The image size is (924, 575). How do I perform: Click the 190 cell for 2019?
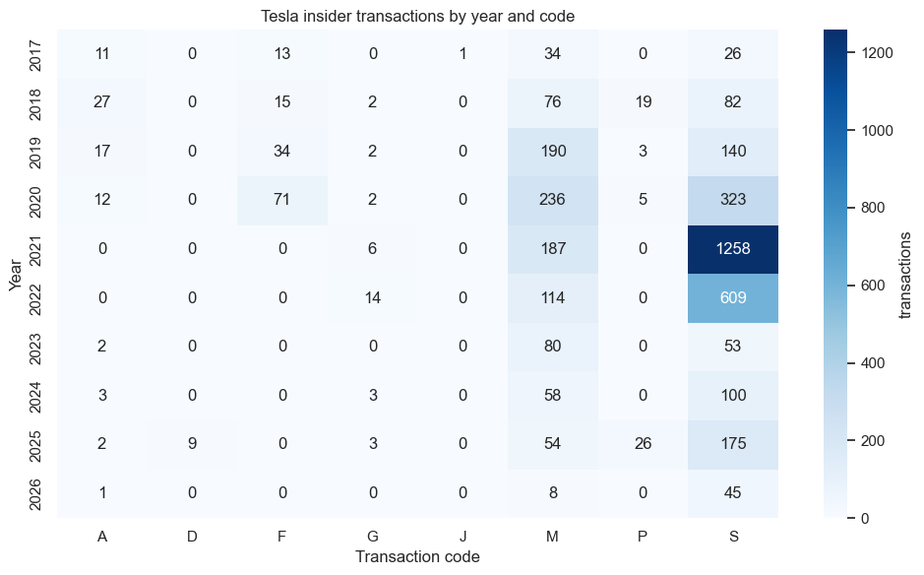(x=551, y=152)
